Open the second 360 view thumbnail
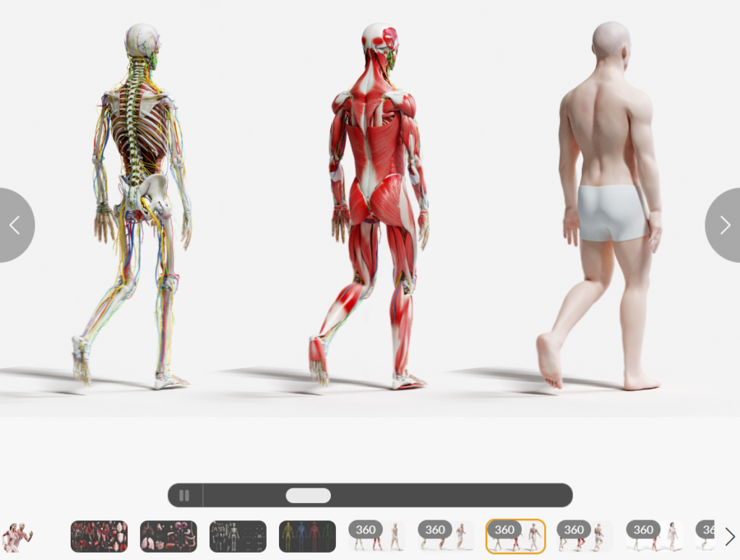 (x=446, y=536)
